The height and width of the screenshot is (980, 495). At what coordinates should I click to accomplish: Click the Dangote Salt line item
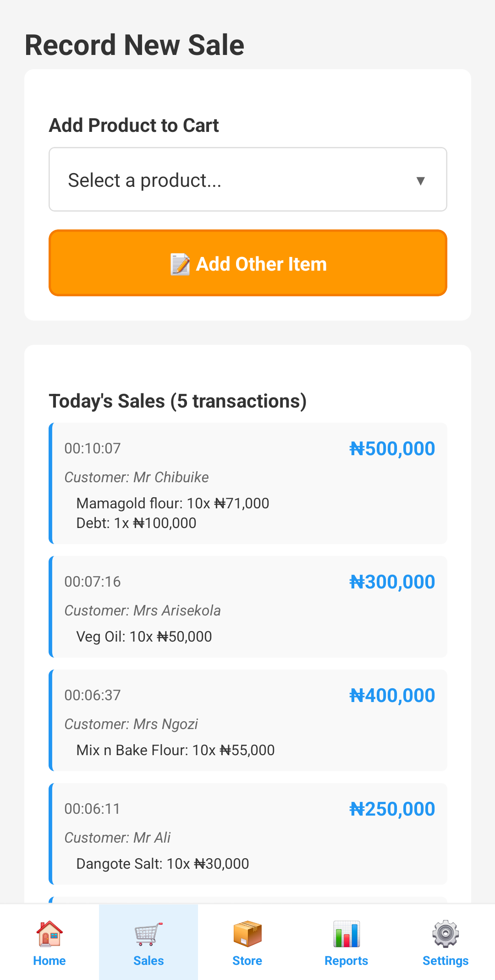click(162, 864)
